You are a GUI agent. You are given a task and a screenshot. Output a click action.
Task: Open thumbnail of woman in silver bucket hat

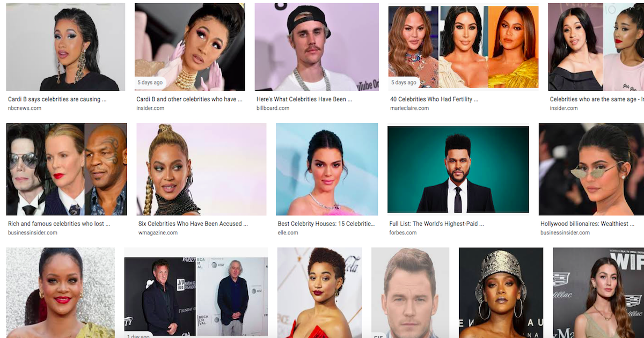tap(501, 293)
